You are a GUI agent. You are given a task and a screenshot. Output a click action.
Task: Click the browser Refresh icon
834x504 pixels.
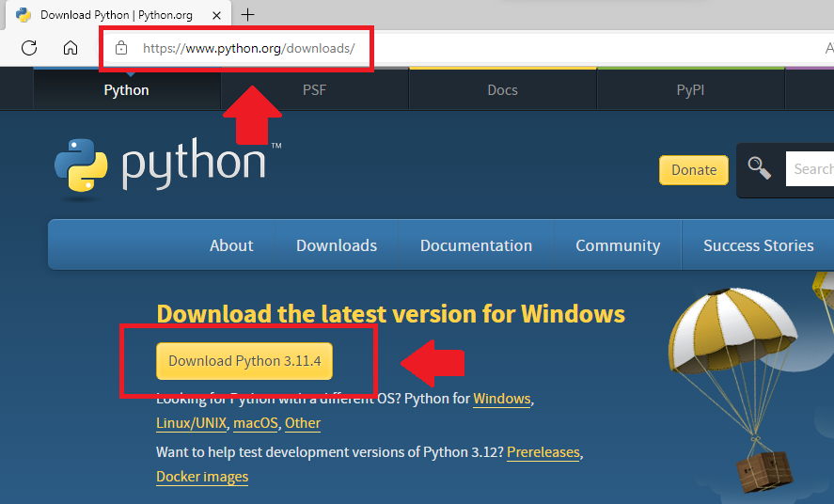click(x=29, y=48)
